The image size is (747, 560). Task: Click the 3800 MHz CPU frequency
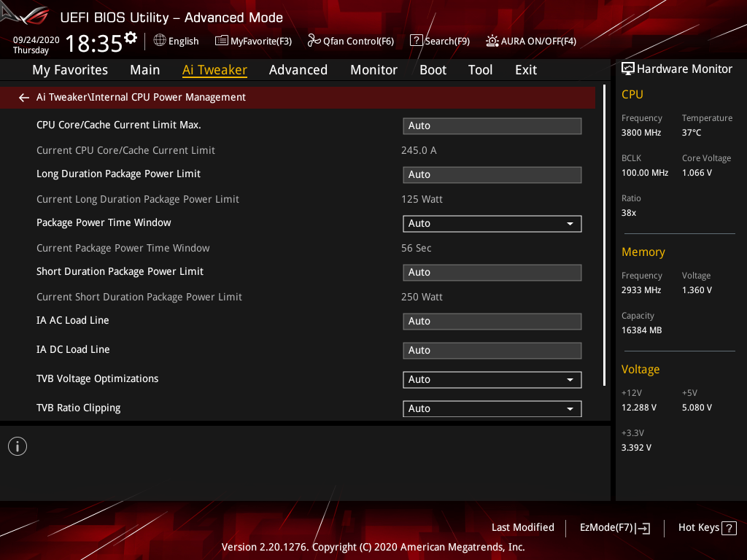[x=641, y=133]
